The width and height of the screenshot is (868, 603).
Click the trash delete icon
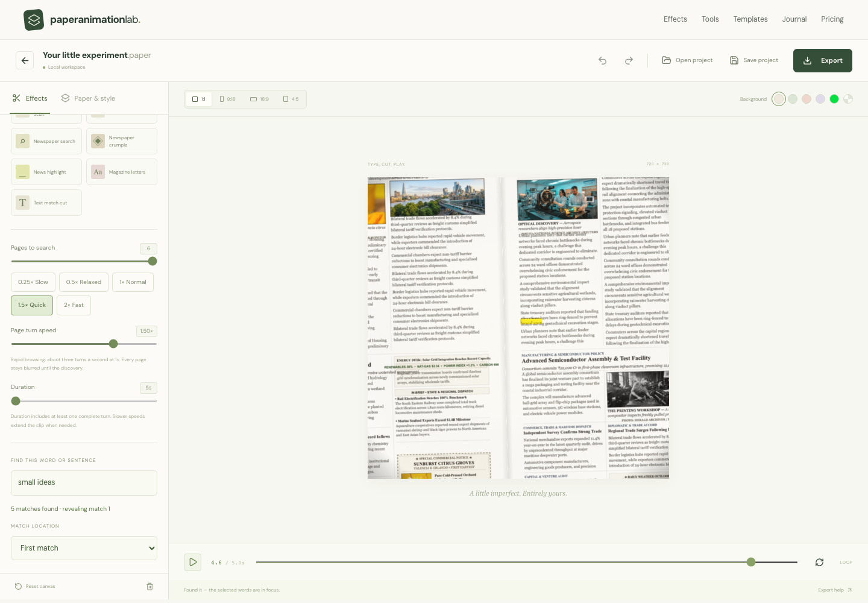point(150,586)
